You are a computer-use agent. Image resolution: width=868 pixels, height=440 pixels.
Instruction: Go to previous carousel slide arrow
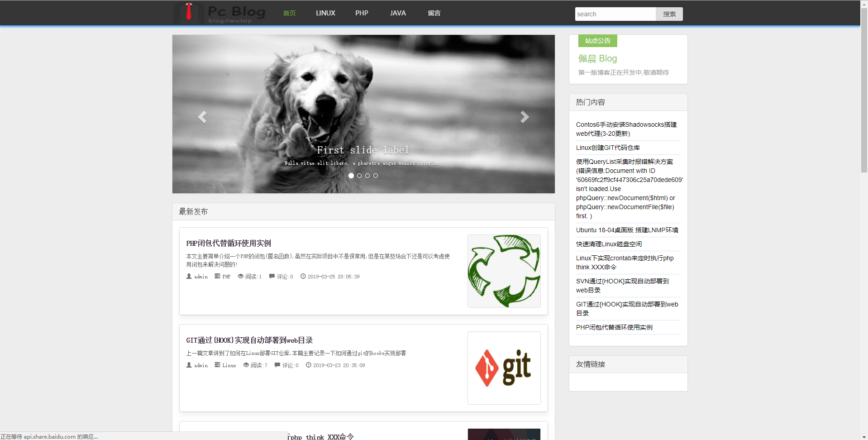[202, 117]
